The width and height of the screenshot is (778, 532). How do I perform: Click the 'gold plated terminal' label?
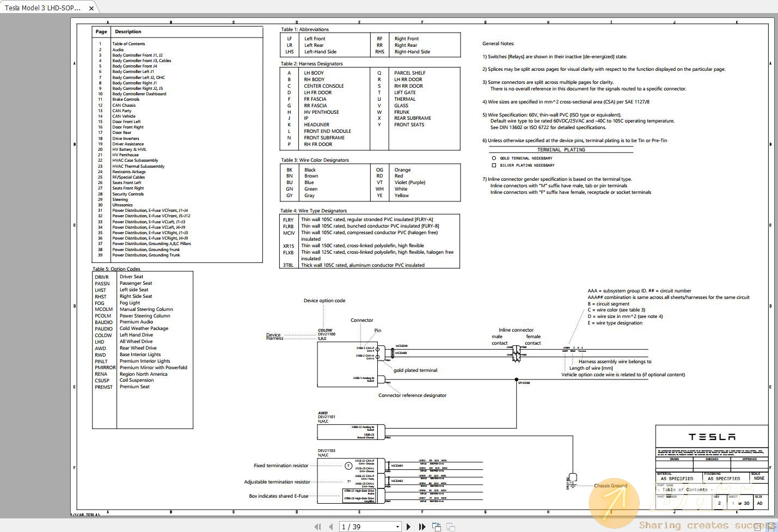click(x=415, y=370)
